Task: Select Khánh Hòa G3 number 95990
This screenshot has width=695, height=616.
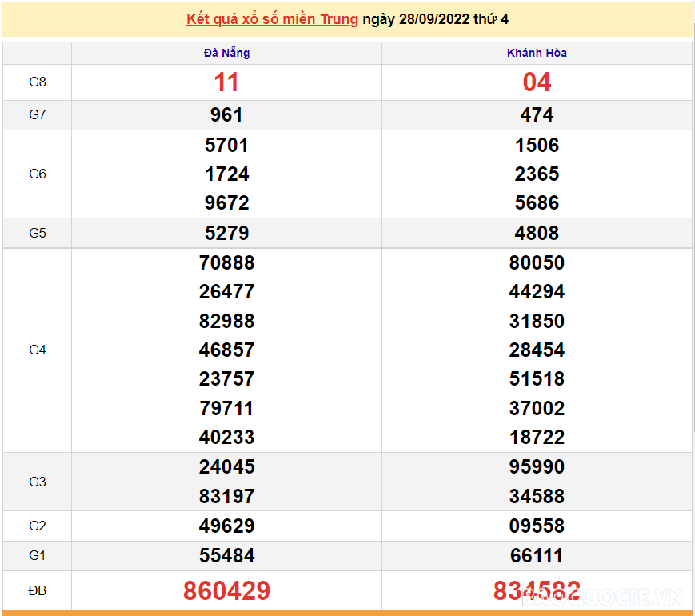Action: (537, 467)
